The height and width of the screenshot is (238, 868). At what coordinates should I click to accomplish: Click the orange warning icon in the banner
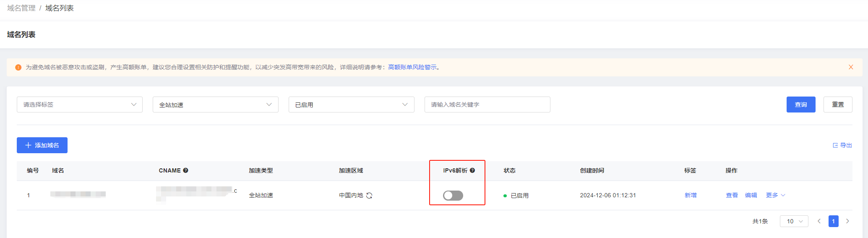[18, 68]
